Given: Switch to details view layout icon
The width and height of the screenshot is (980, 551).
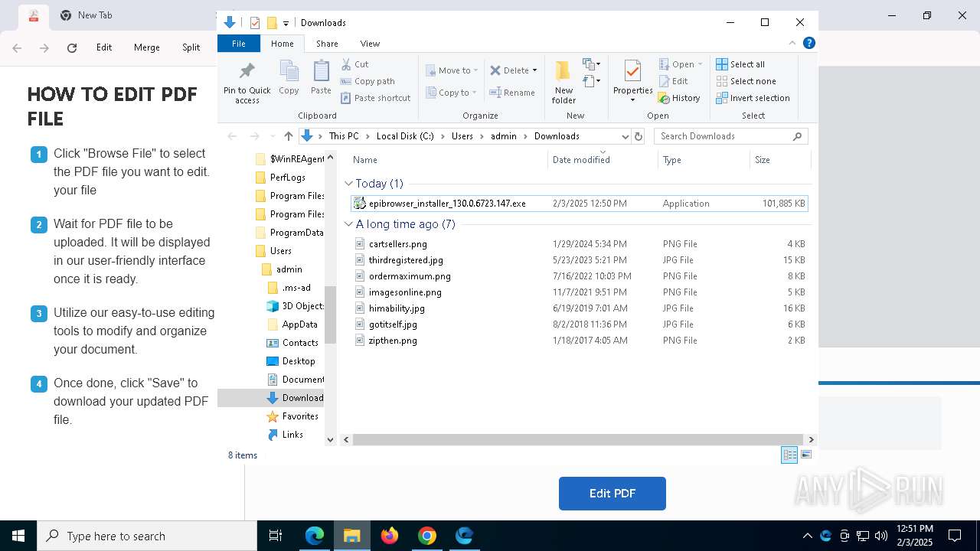Looking at the screenshot, I should tap(789, 455).
